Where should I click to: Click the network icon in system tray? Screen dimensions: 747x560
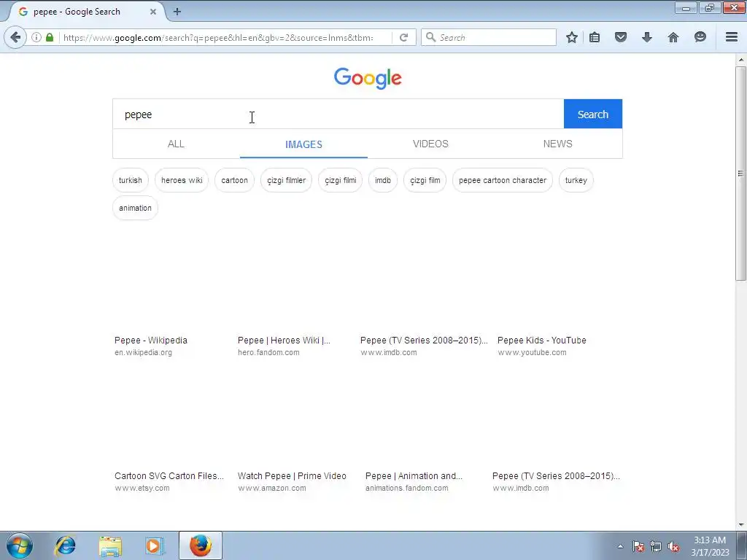[656, 546]
